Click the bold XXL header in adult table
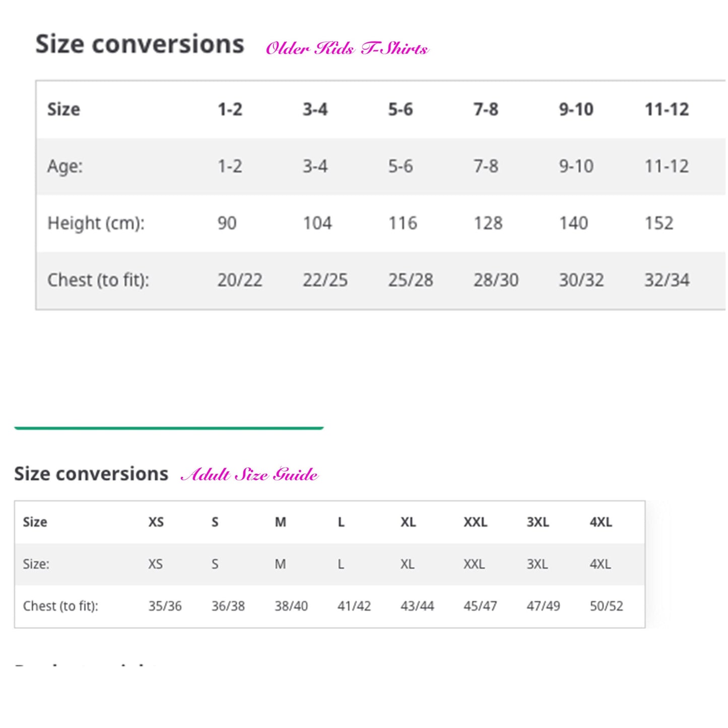Image resolution: width=728 pixels, height=728 pixels. [475, 522]
